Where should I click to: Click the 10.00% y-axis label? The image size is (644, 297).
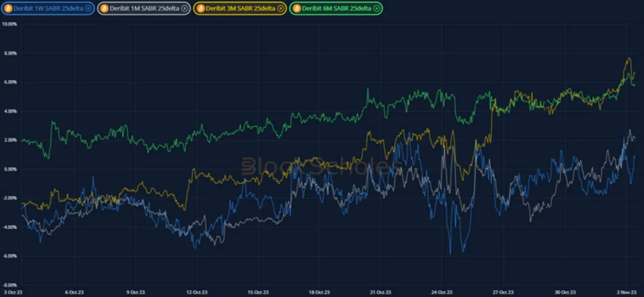coord(10,24)
